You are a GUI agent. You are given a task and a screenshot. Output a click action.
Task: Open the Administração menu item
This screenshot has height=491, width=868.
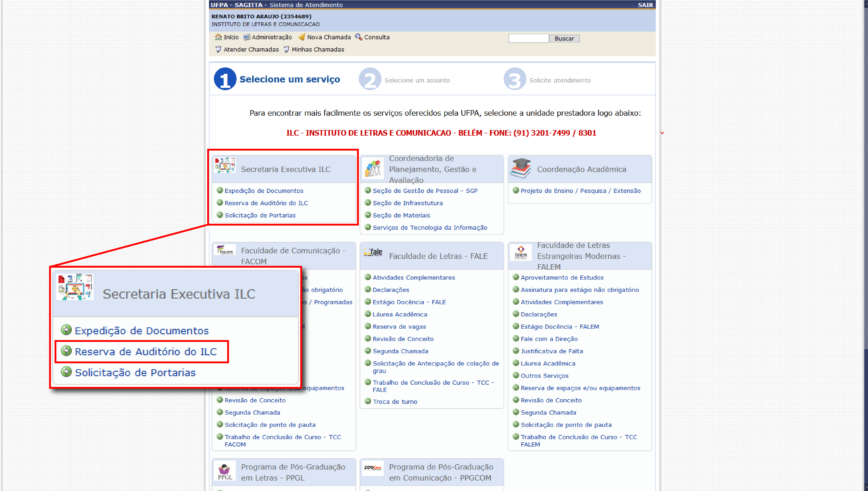pos(272,37)
